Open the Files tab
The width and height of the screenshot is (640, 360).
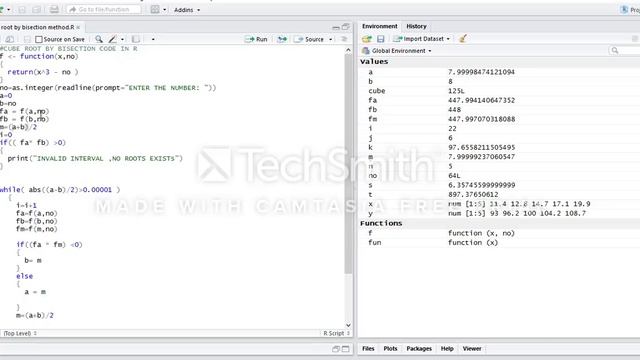tap(368, 349)
